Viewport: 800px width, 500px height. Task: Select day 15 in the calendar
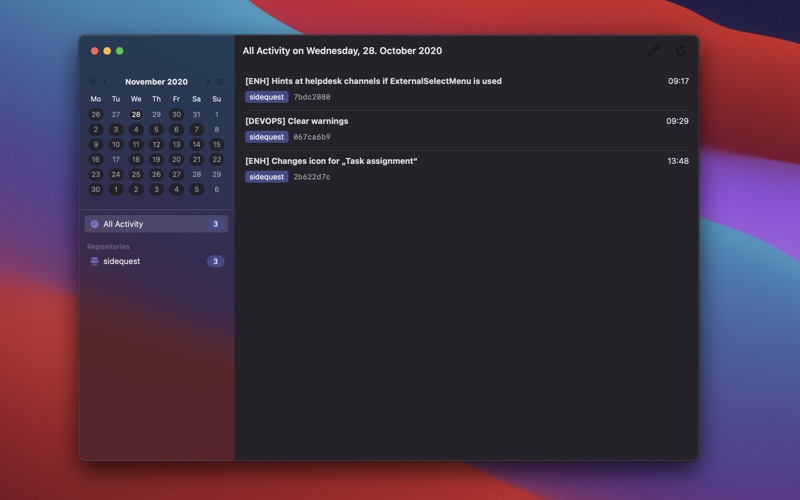[217, 144]
